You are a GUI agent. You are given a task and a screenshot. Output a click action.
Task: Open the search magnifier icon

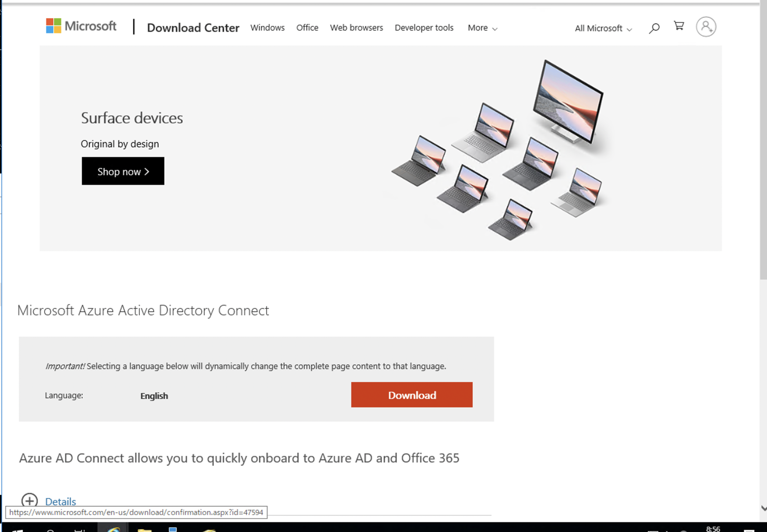point(654,28)
